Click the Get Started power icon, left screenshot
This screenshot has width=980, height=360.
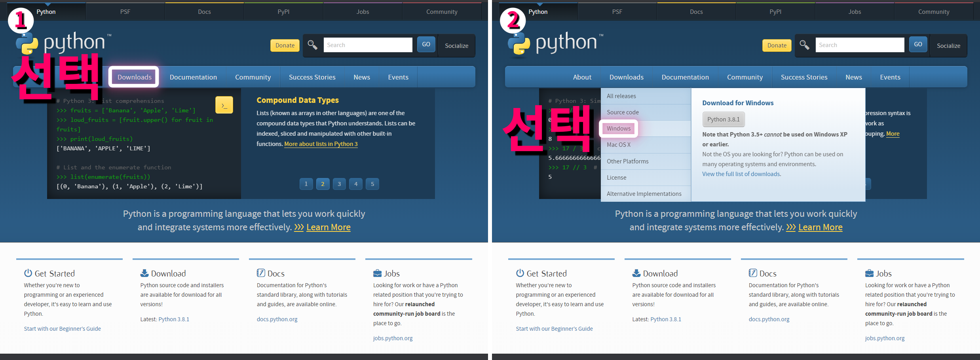pos(28,273)
